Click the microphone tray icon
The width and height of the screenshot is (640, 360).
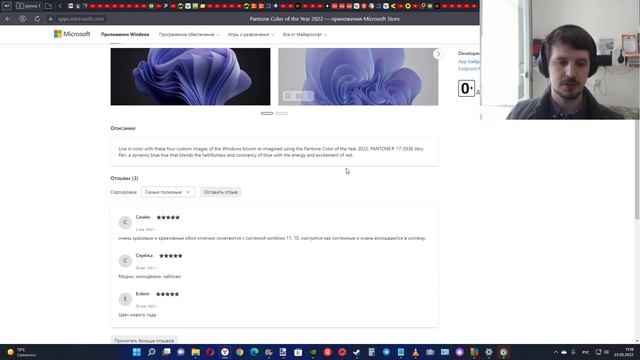[573, 352]
